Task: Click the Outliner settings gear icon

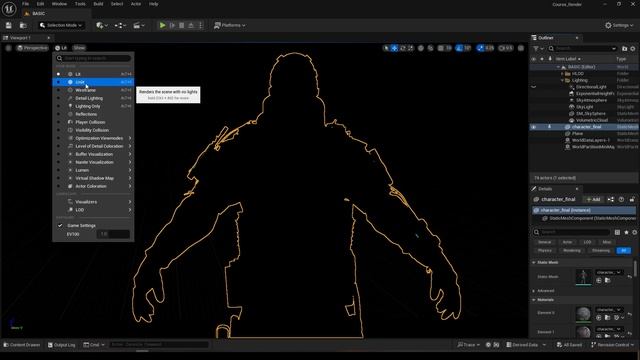Action: point(633,49)
